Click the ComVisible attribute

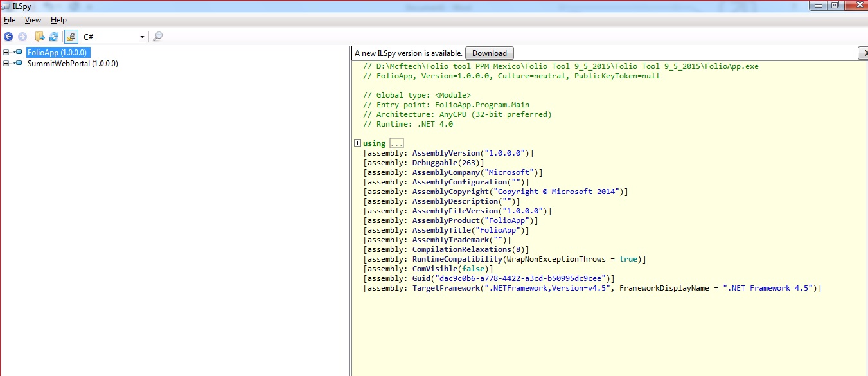435,269
